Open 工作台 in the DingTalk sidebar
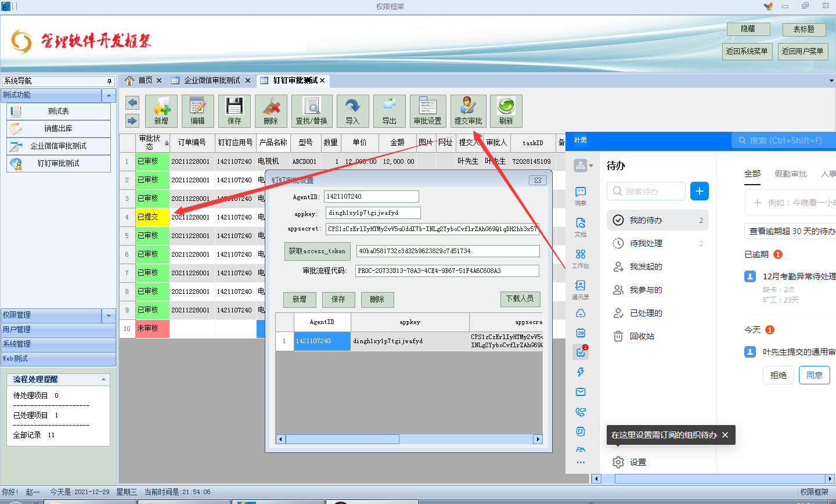Viewport: 836px width, 504px height. coord(581,258)
